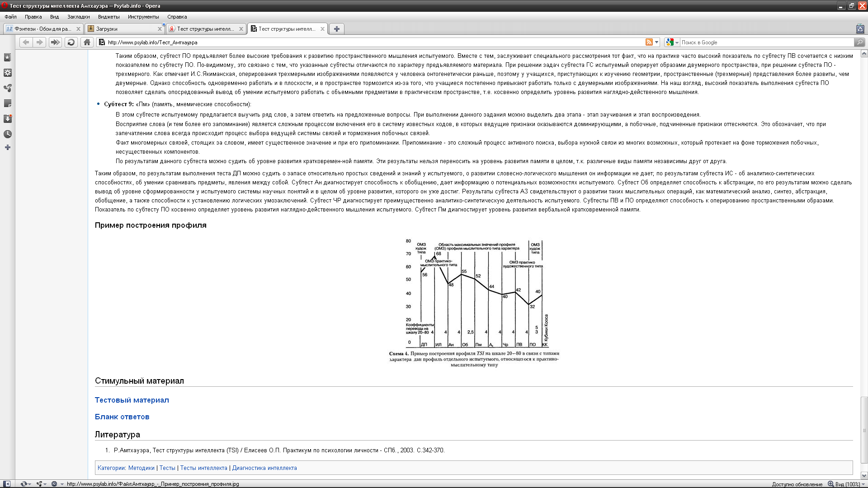
Task: Click the Fast Forward double-arrow button
Action: (55, 42)
